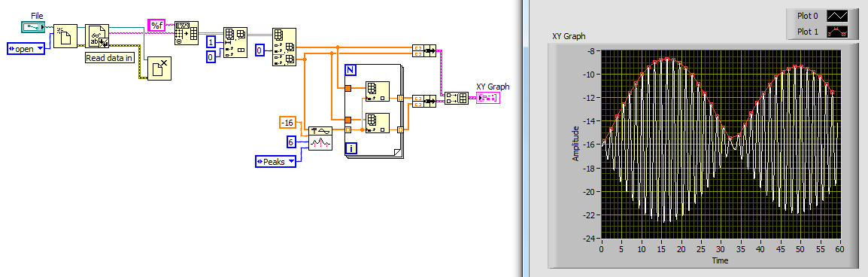Click the Peak Detector VI node
868x277 pixels.
320,138
